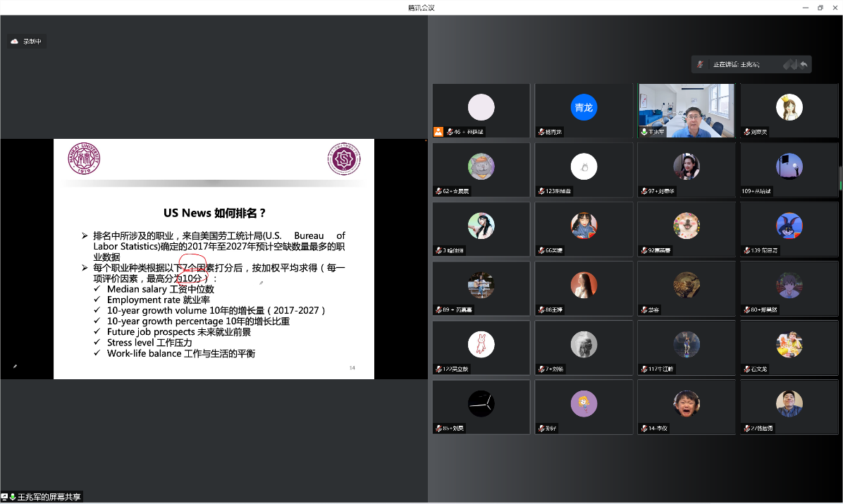843x504 pixels.
Task: Click the reply arrow icon in speaker bar
Action: [804, 64]
